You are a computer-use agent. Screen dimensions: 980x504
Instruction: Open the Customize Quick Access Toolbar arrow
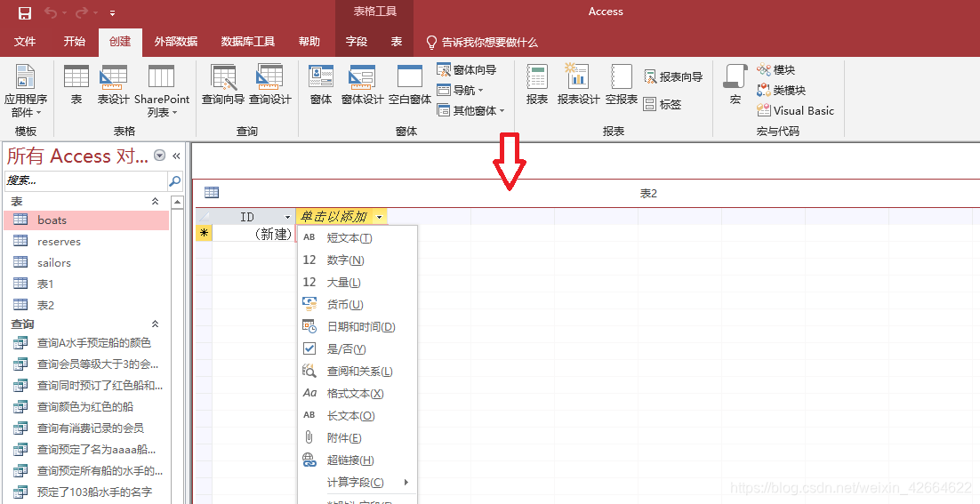pyautogui.click(x=112, y=13)
